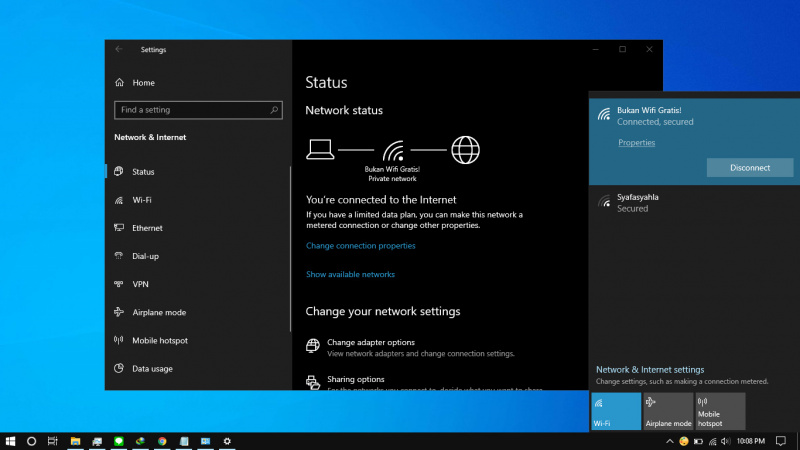Click the clock showing 10:08 PM
Image resolution: width=800 pixels, height=450 pixels.
point(751,441)
